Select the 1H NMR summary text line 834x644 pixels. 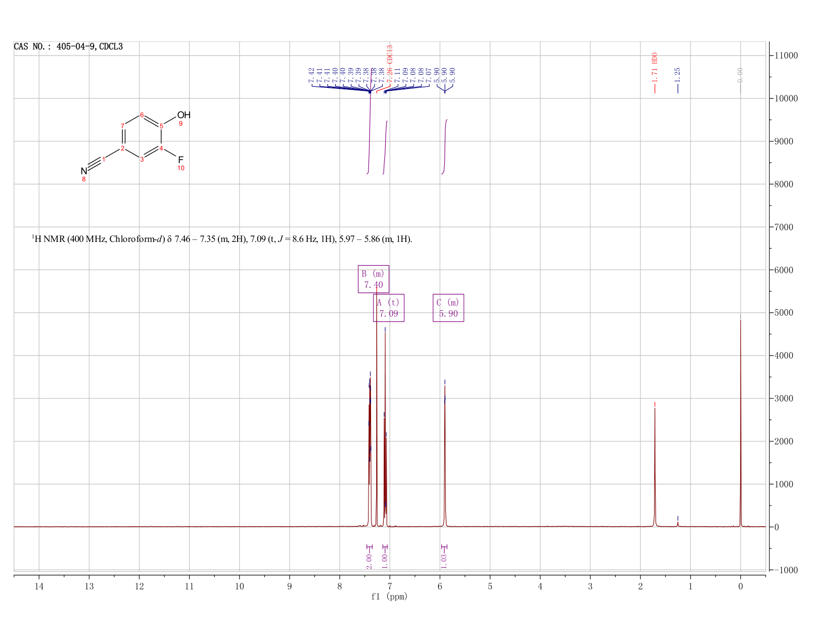pyautogui.click(x=222, y=239)
